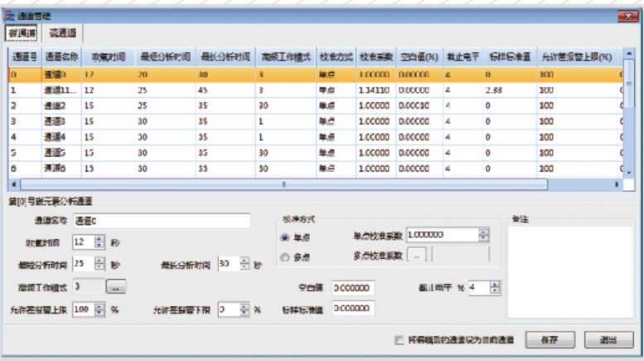Screen dimensions: 644x361
Task: Click the shortest analysis time spinner showing 25
Action: click(89, 264)
